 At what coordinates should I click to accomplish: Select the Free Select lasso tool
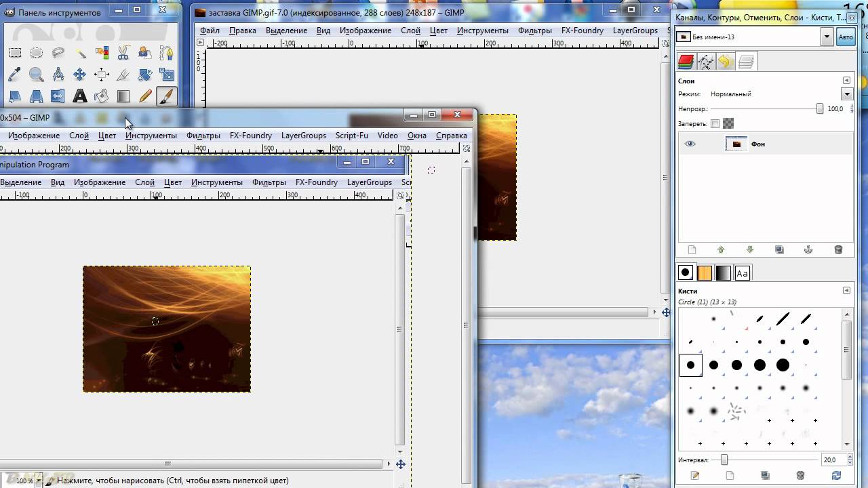tap(58, 53)
